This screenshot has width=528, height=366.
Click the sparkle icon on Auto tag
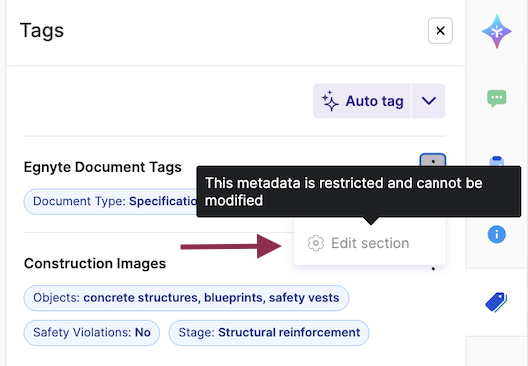330,101
